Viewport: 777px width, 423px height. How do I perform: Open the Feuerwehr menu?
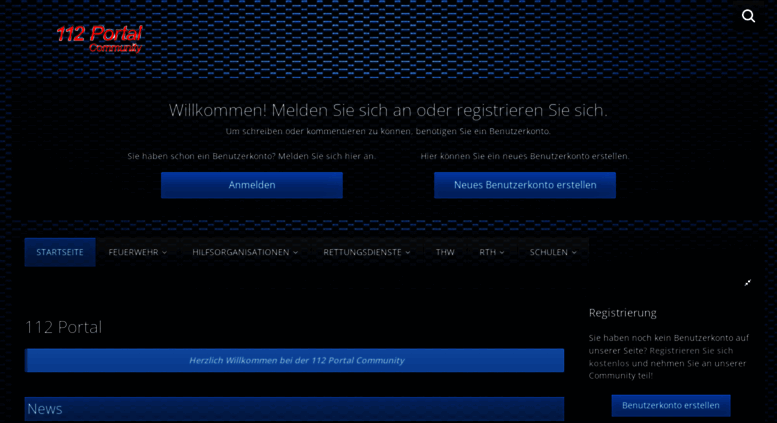tap(138, 252)
